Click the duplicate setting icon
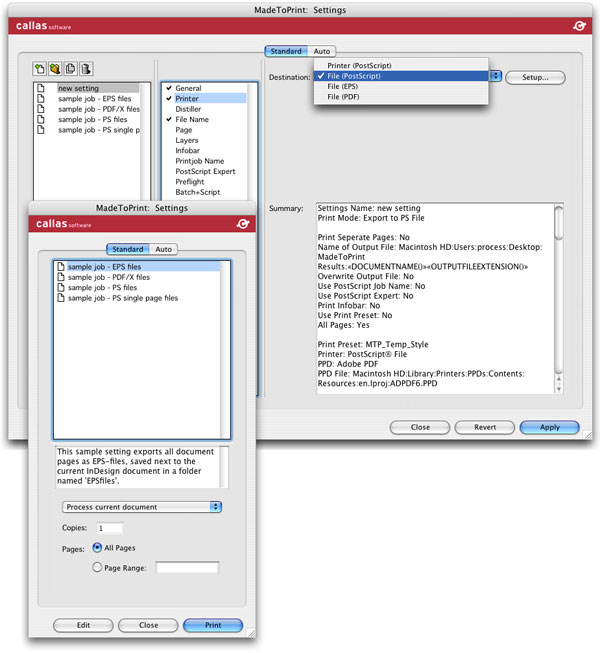This screenshot has height=653, width=600. click(x=70, y=69)
